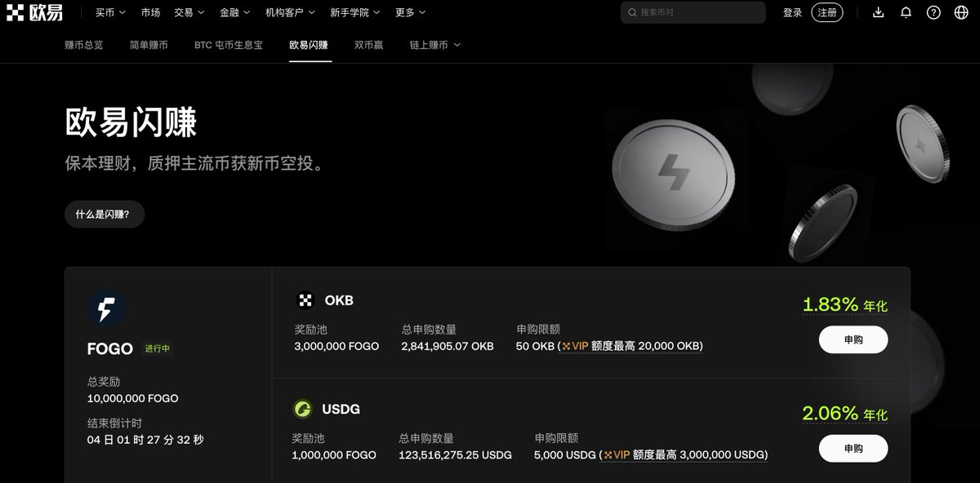Expand the 交易 dropdown menu
The height and width of the screenshot is (483, 980).
[x=189, y=12]
